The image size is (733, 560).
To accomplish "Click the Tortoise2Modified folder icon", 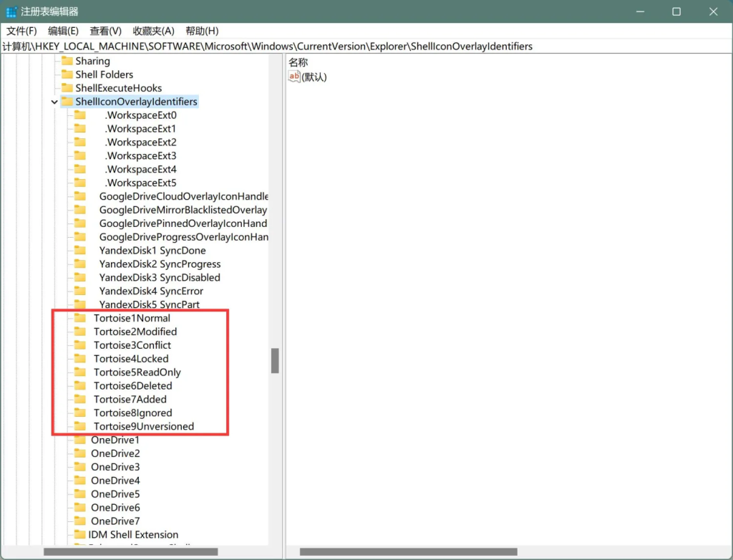I will [x=80, y=332].
